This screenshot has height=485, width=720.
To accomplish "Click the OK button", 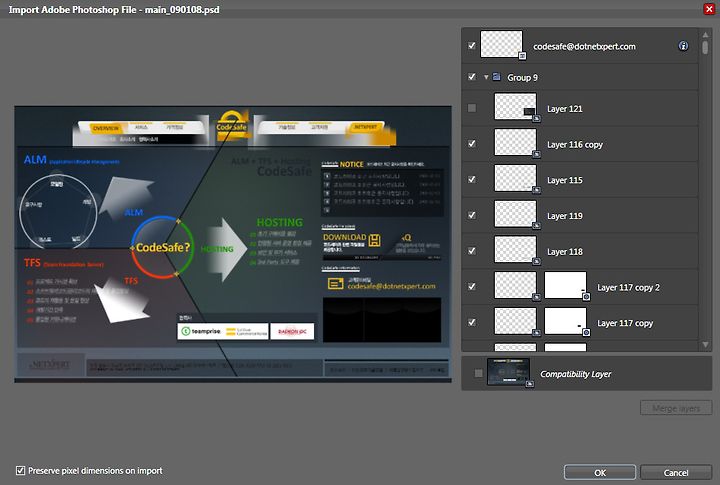I will pyautogui.click(x=600, y=472).
